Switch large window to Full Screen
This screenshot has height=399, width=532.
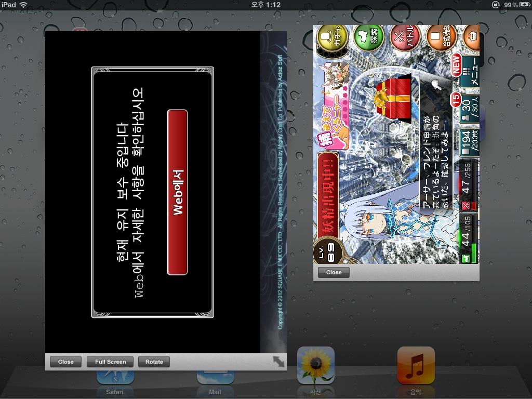(110, 362)
